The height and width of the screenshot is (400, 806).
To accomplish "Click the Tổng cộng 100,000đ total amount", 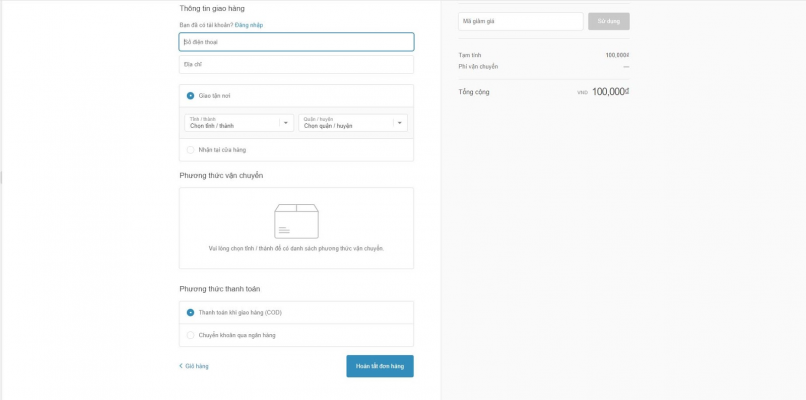I will coord(611,92).
